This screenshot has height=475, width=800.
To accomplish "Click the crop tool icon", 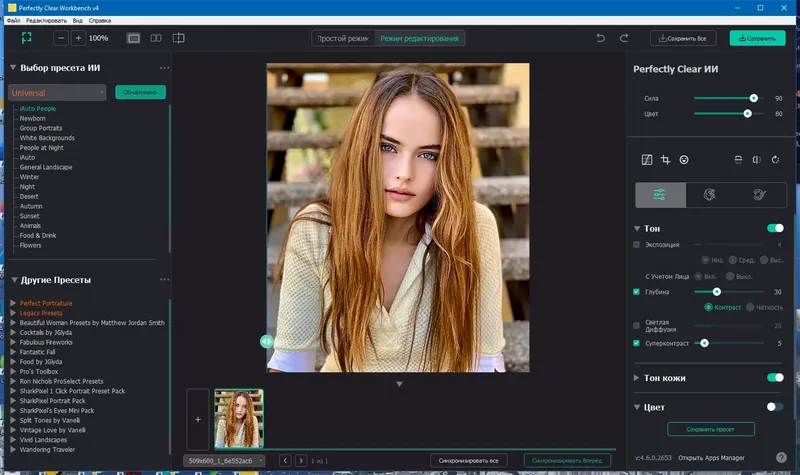I will pos(665,159).
